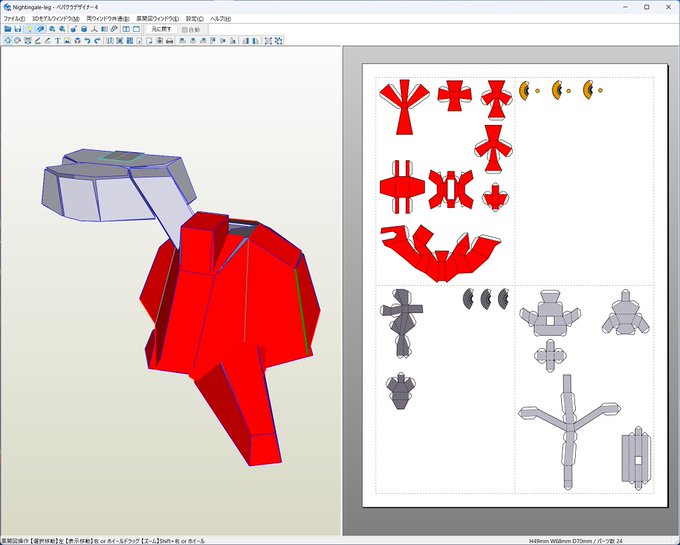Switch to the single-pane layout icon
This screenshot has width=680, height=545.
pos(136,29)
